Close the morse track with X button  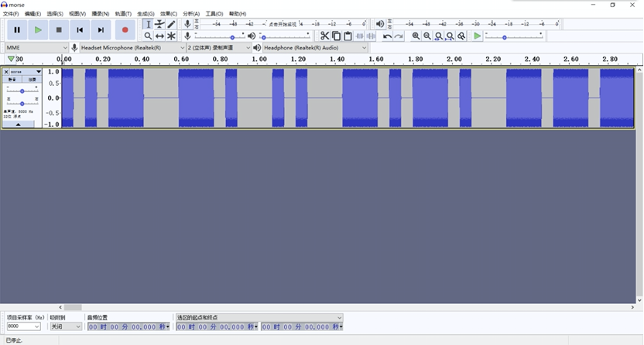tap(6, 72)
